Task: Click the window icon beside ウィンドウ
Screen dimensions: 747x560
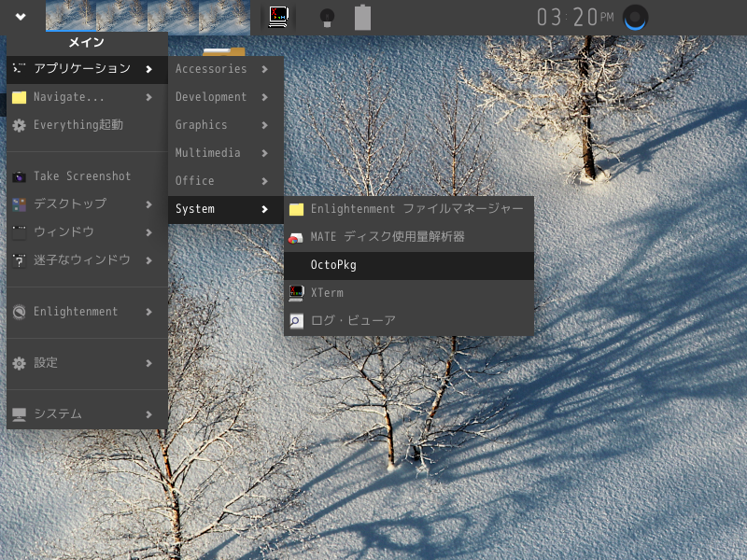Action: 19,232
